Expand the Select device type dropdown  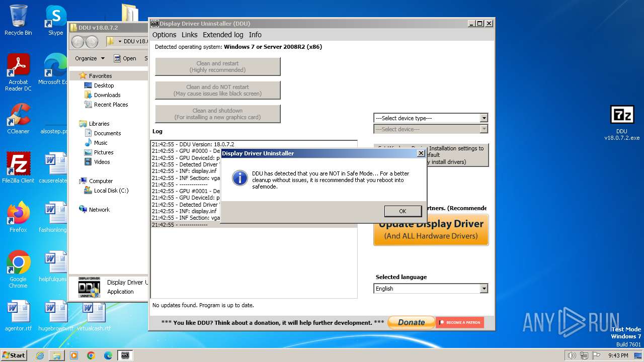coord(484,118)
